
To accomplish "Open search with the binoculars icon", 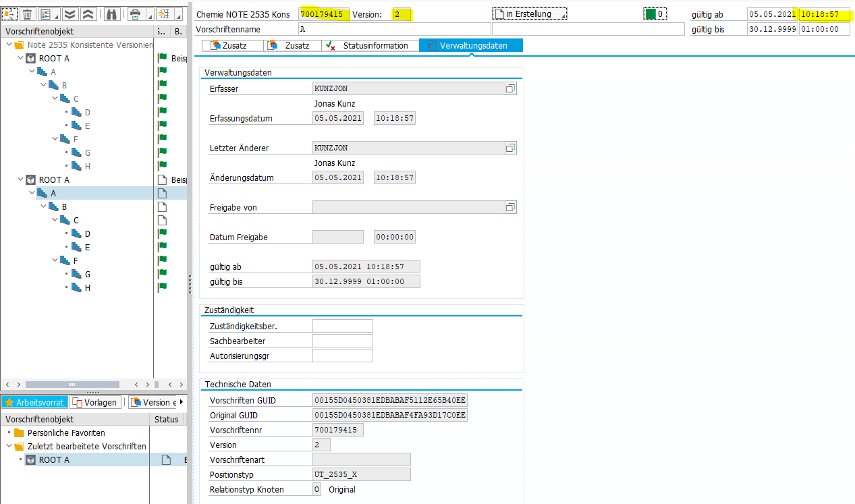I will (111, 14).
